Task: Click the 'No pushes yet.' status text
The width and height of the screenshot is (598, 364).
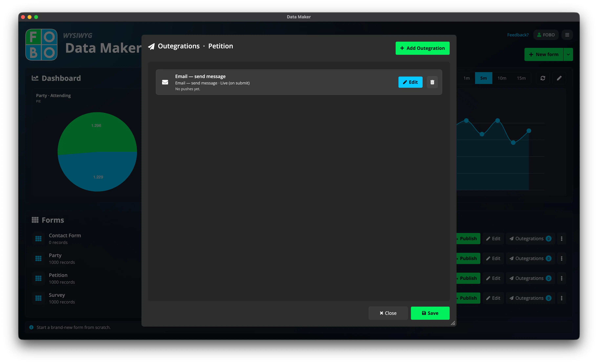Action: point(188,89)
